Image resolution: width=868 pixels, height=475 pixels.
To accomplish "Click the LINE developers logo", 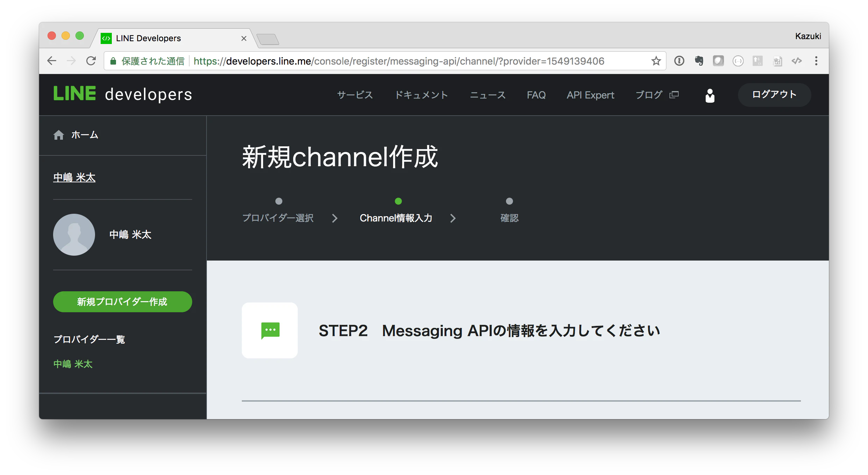I will tap(123, 94).
